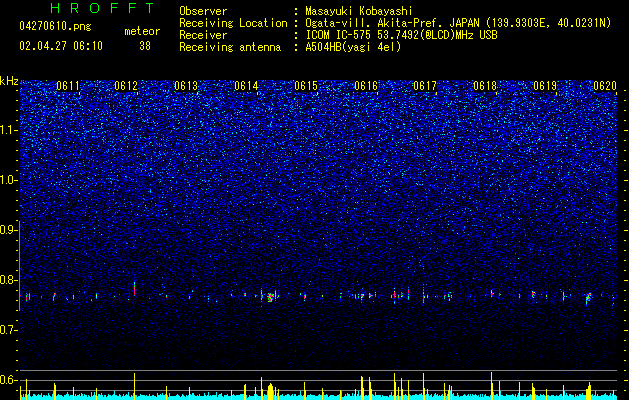The height and width of the screenshot is (400, 629).
Task: Click the 1.1 kHz axis label
Action: click(8, 130)
